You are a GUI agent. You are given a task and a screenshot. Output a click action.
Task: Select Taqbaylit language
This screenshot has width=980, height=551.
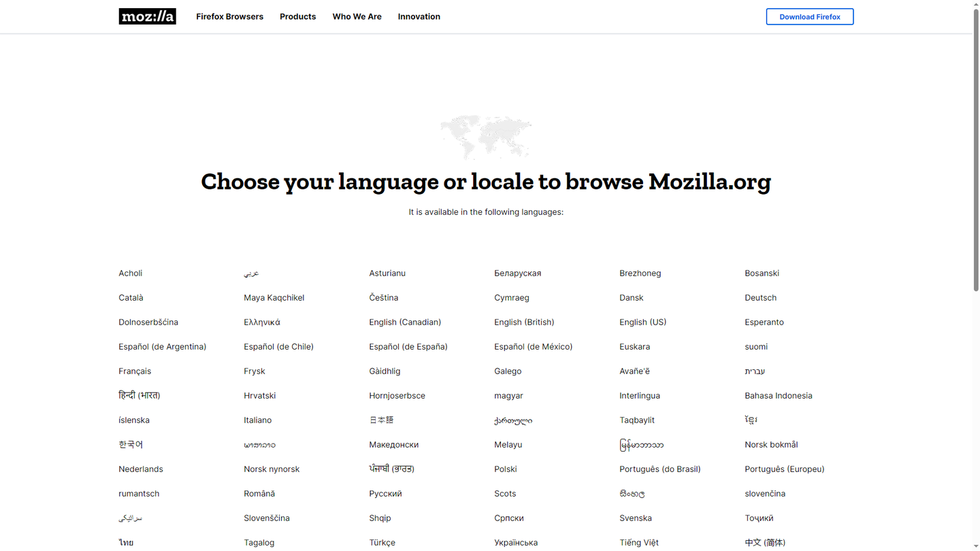(636, 420)
